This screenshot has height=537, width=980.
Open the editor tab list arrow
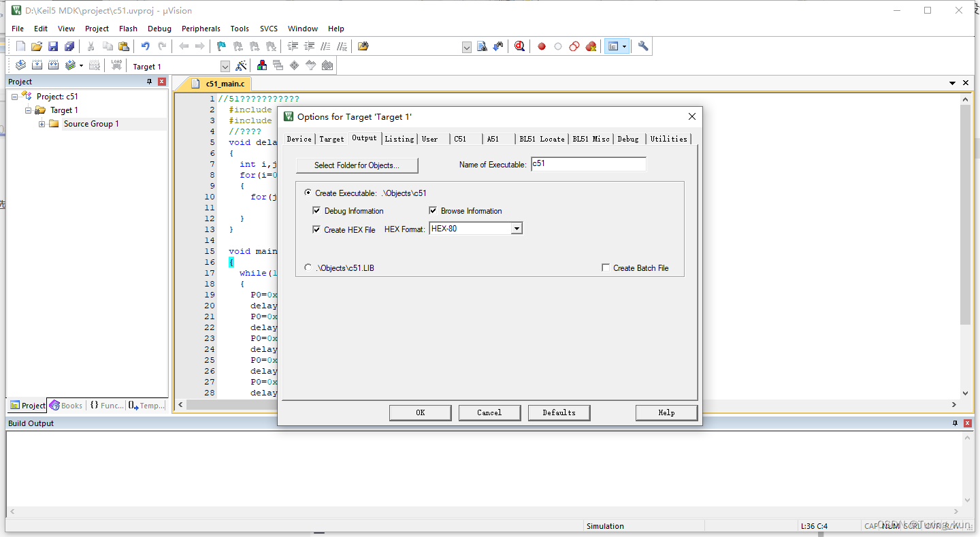coord(953,83)
